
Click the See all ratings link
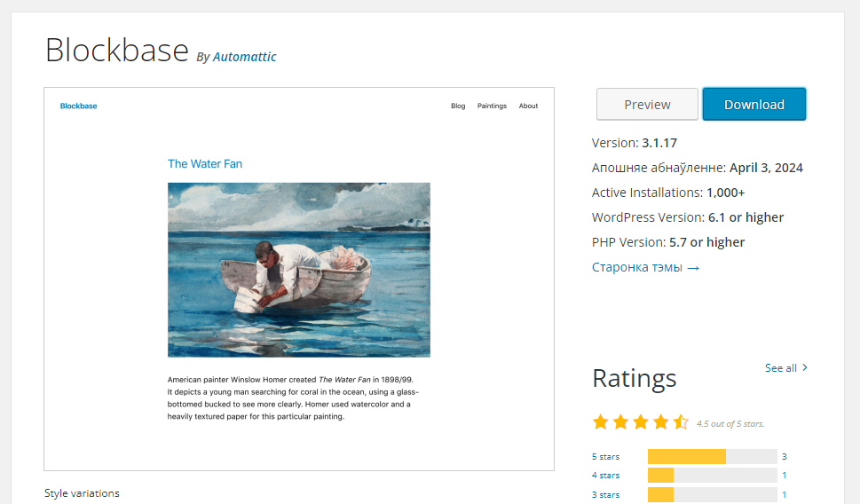(780, 367)
